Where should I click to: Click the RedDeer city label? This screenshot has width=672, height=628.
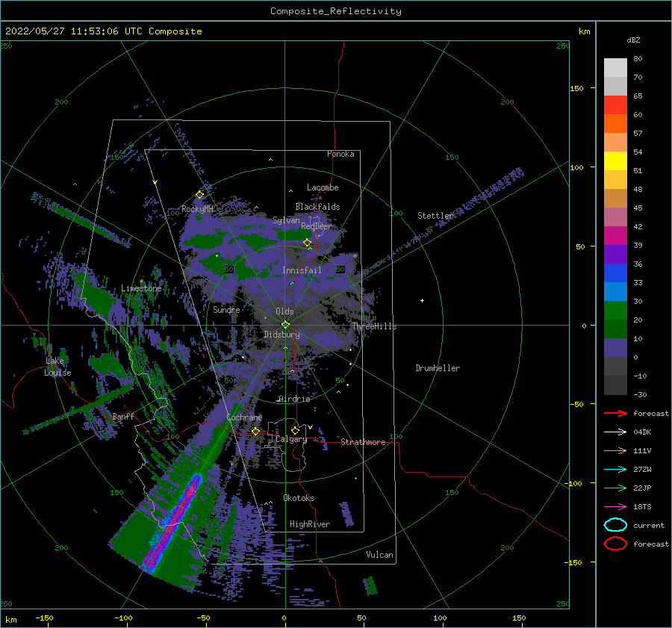317,226
